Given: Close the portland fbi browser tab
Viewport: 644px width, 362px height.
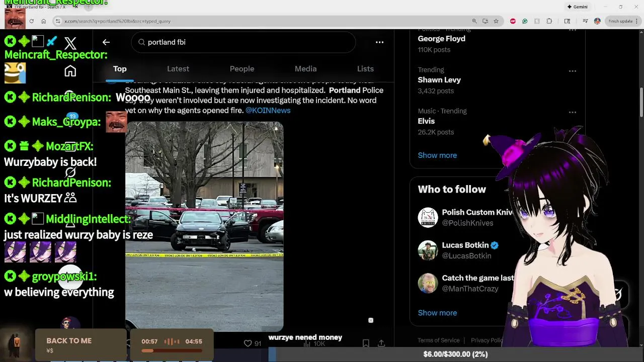Looking at the screenshot, I should tap(76, 7).
